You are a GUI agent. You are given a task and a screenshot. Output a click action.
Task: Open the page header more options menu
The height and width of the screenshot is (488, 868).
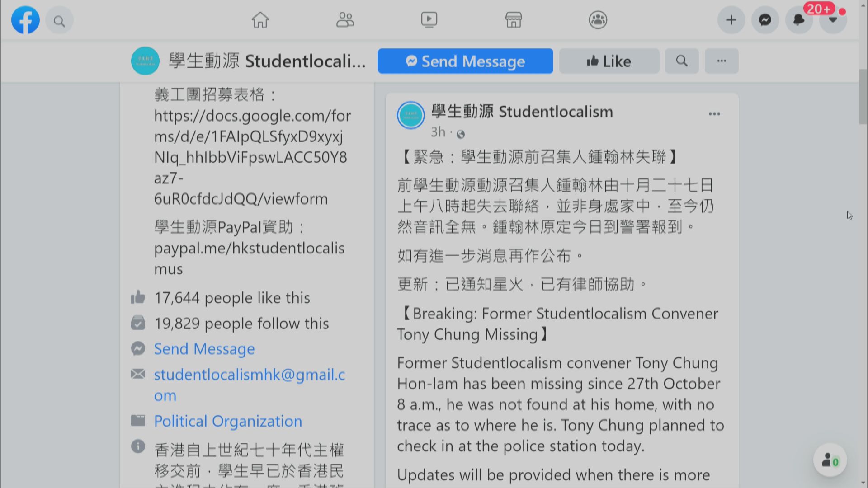point(722,61)
